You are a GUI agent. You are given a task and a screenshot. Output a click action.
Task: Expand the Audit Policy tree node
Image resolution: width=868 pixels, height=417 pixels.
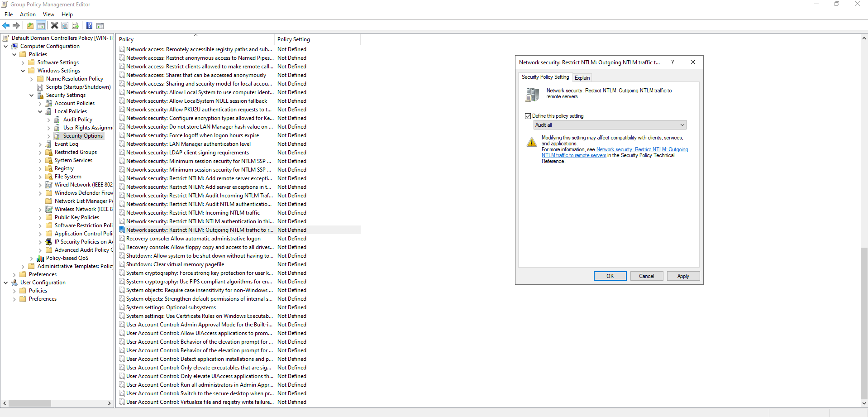tap(49, 120)
